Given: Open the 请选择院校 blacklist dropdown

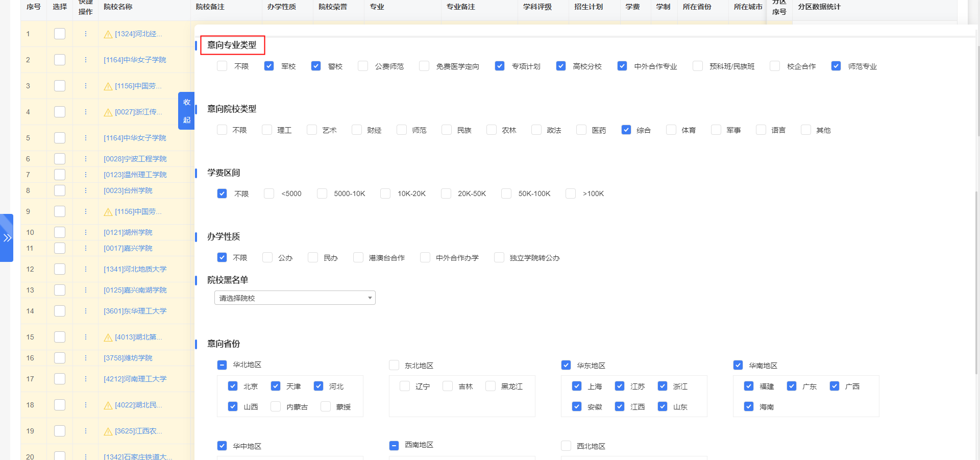Looking at the screenshot, I should tap(295, 298).
